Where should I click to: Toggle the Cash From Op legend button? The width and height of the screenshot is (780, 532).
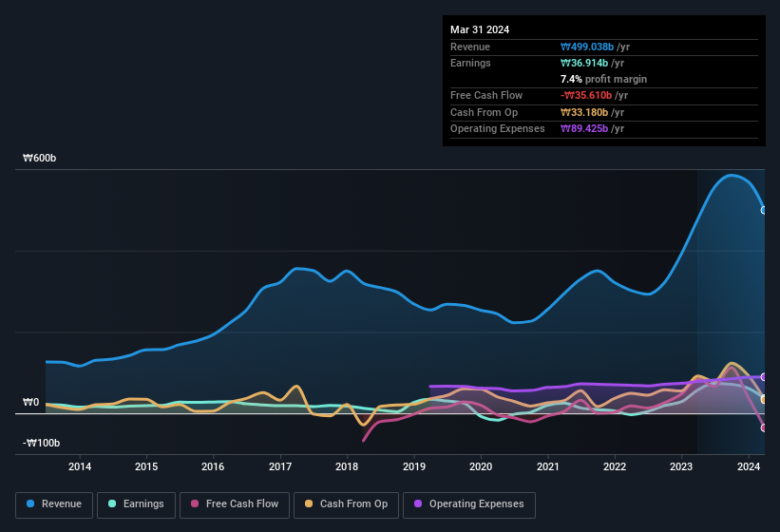[346, 504]
